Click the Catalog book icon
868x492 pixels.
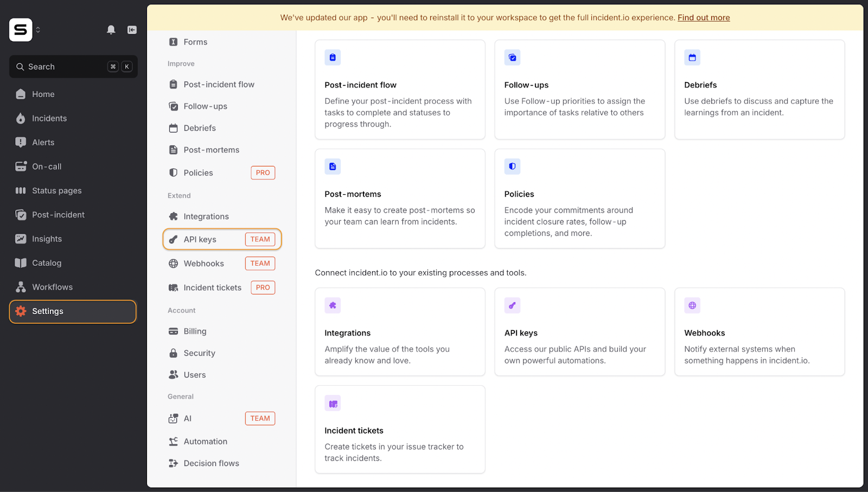pos(21,263)
